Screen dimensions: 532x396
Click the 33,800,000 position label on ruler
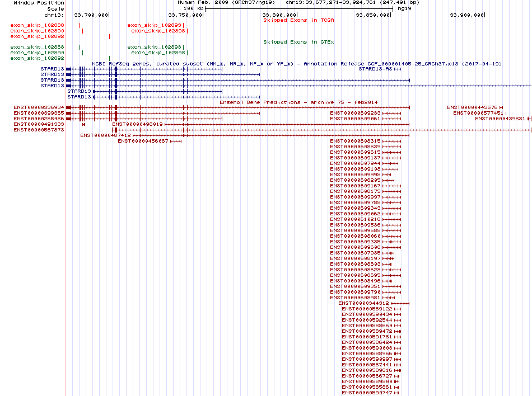coord(279,15)
